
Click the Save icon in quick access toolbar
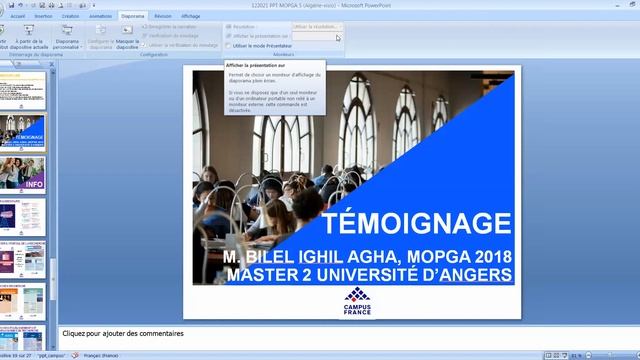pyautogui.click(x=11, y=5)
